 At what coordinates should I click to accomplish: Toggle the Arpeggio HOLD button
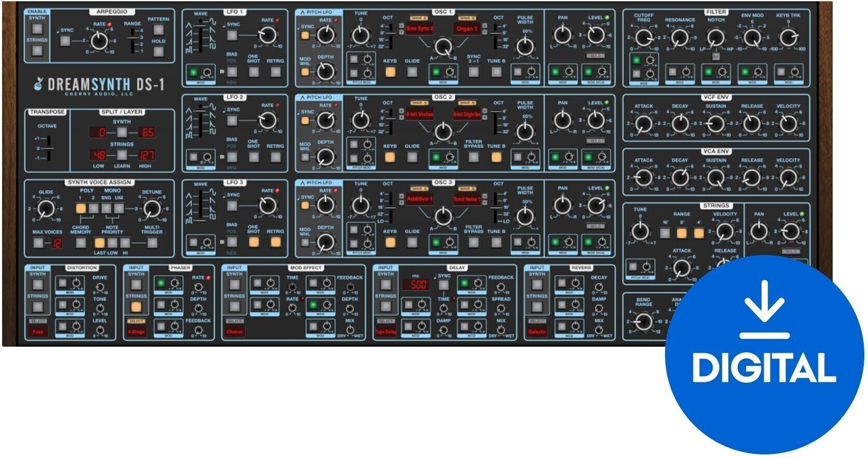[x=158, y=51]
